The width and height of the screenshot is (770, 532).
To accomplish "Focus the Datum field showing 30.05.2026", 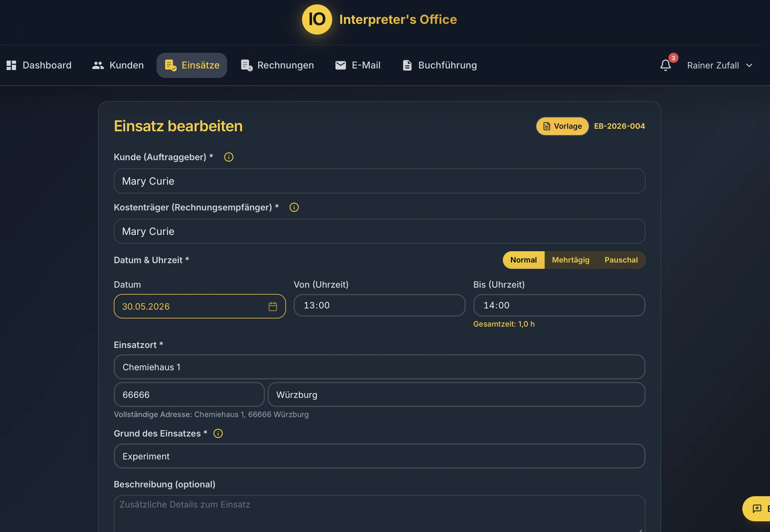I will click(199, 306).
